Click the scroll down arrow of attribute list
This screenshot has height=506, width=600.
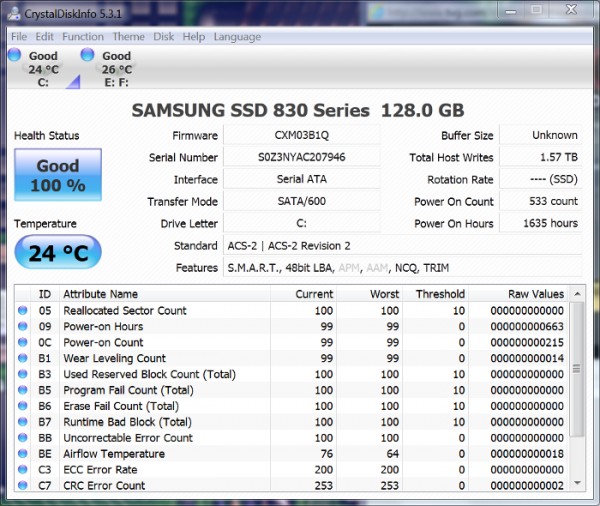[x=577, y=483]
